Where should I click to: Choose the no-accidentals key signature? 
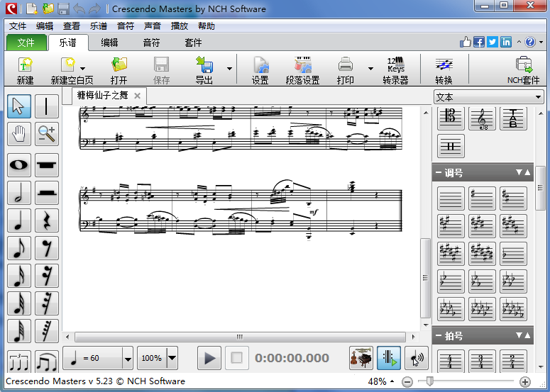(451, 198)
